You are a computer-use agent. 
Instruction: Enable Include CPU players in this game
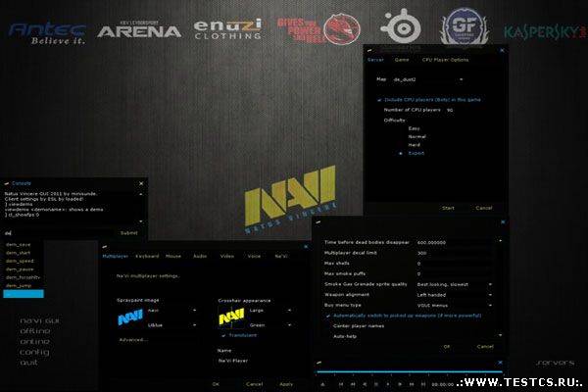(429, 100)
